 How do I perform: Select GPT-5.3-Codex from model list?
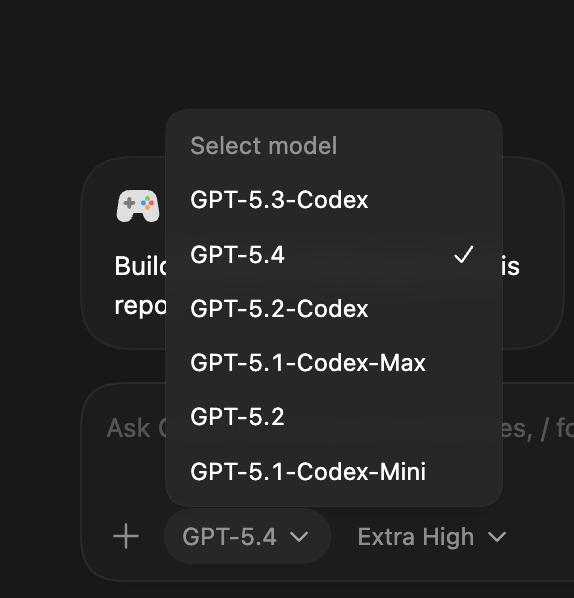tap(334, 200)
